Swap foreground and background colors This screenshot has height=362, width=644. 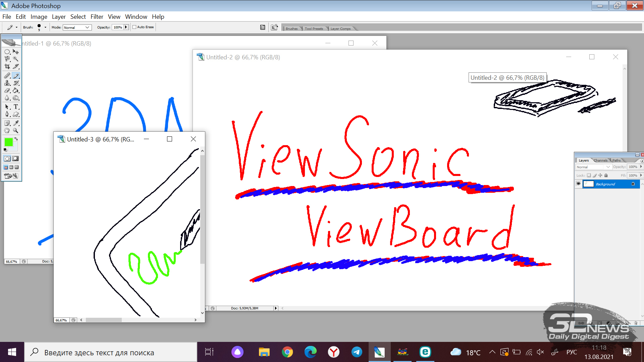tap(16, 139)
